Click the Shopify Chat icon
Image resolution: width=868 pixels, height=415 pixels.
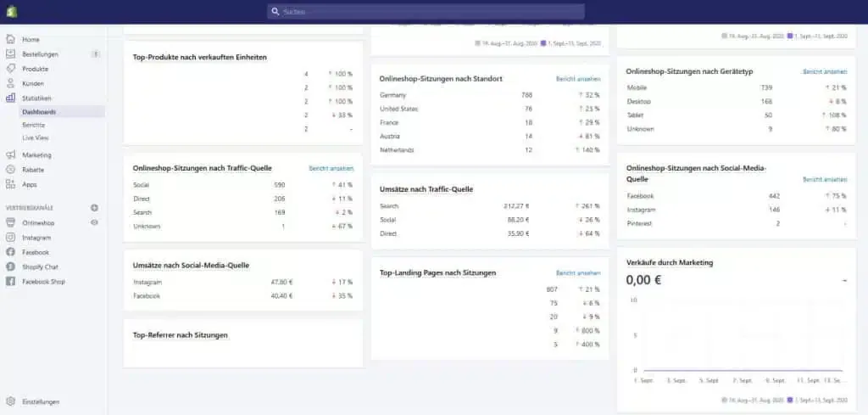(x=10, y=266)
